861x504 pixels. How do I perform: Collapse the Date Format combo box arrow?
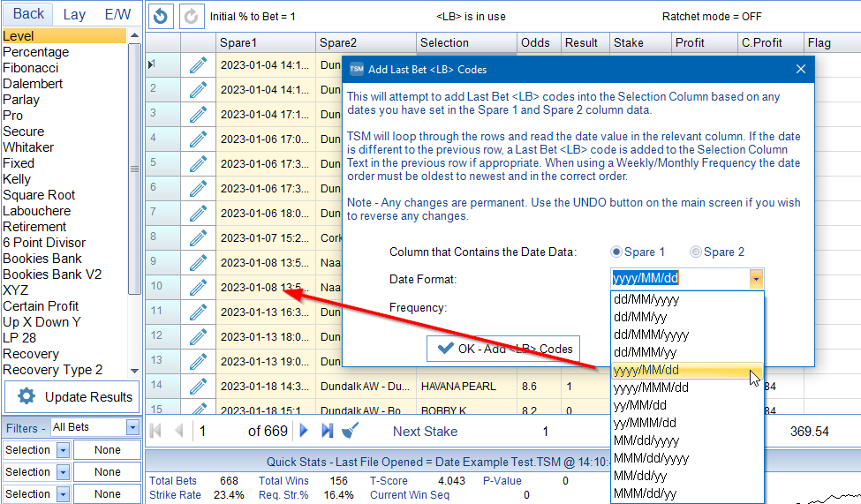pyautogui.click(x=756, y=279)
